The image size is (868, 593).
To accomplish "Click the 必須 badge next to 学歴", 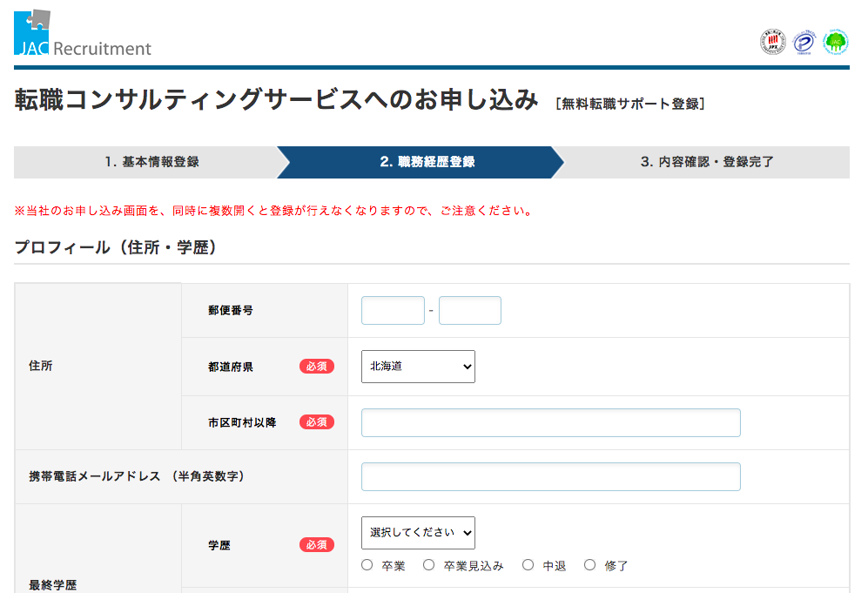I will (317, 545).
